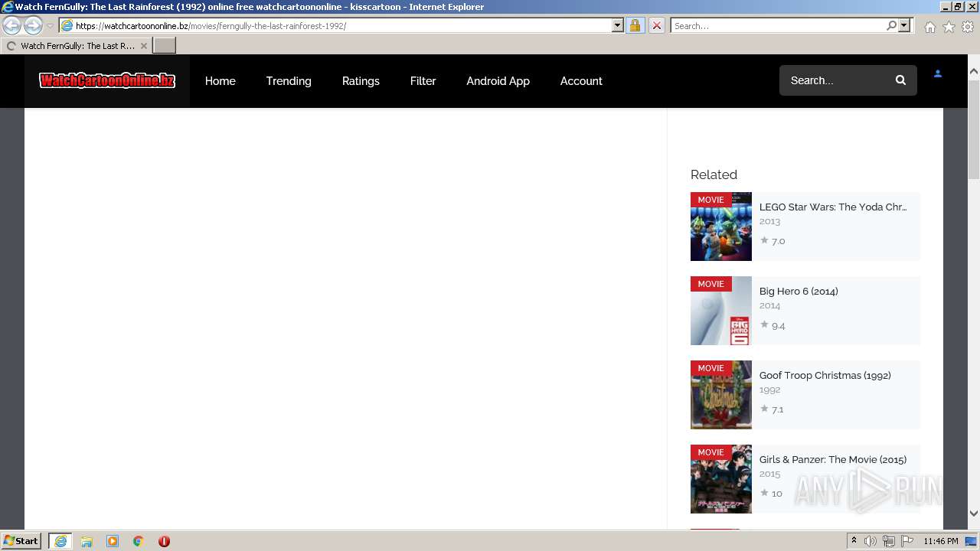Click the red Opera-like taskbar icon
980x551 pixels.
164,541
